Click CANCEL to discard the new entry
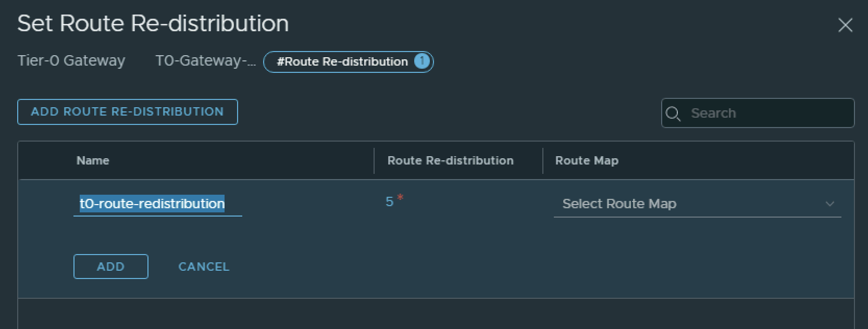868x329 pixels. coord(204,267)
